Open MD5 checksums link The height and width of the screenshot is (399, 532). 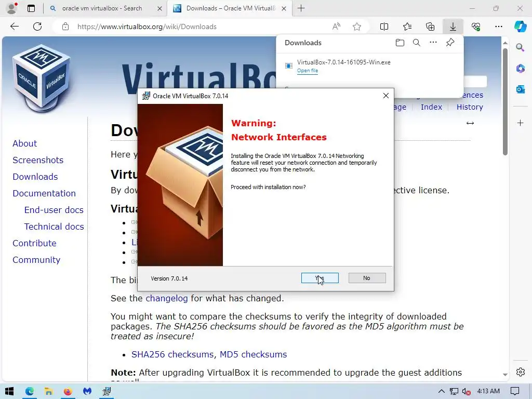coord(253,354)
